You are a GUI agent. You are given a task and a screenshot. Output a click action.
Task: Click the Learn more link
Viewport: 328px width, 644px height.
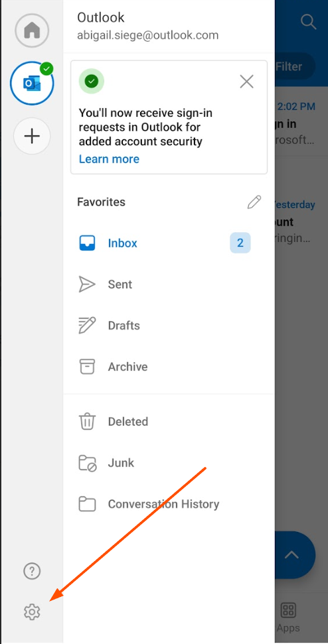(x=109, y=159)
